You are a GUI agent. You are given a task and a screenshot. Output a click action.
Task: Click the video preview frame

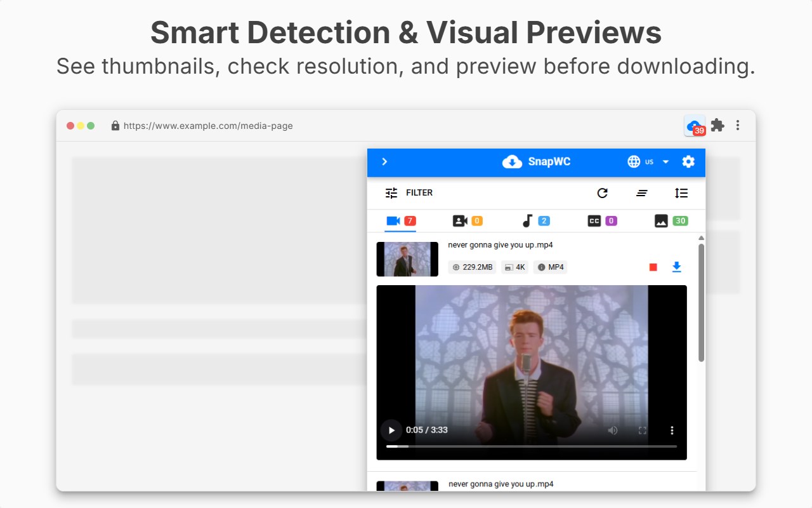(x=532, y=372)
